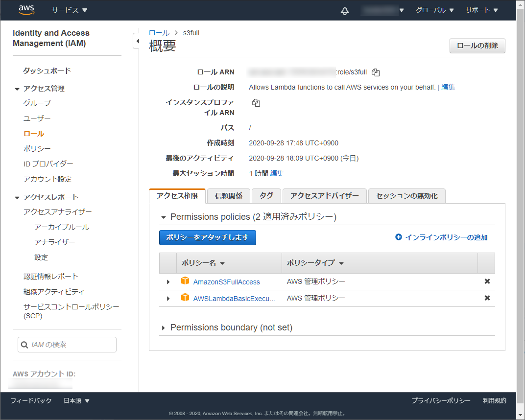Click the s3full breadcrumb text
The image size is (525, 420).
pos(191,33)
